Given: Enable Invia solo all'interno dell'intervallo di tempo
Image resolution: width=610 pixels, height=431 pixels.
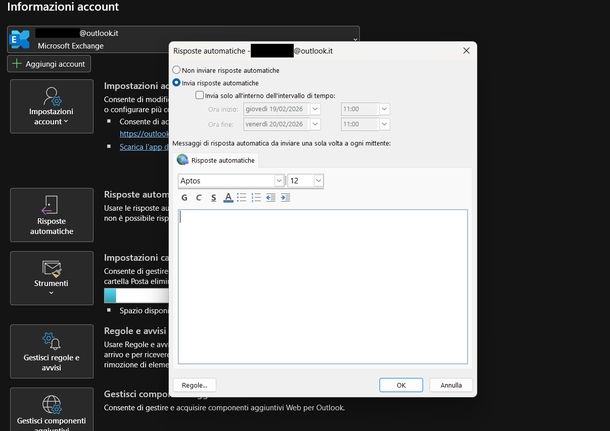Looking at the screenshot, I should [x=200, y=95].
